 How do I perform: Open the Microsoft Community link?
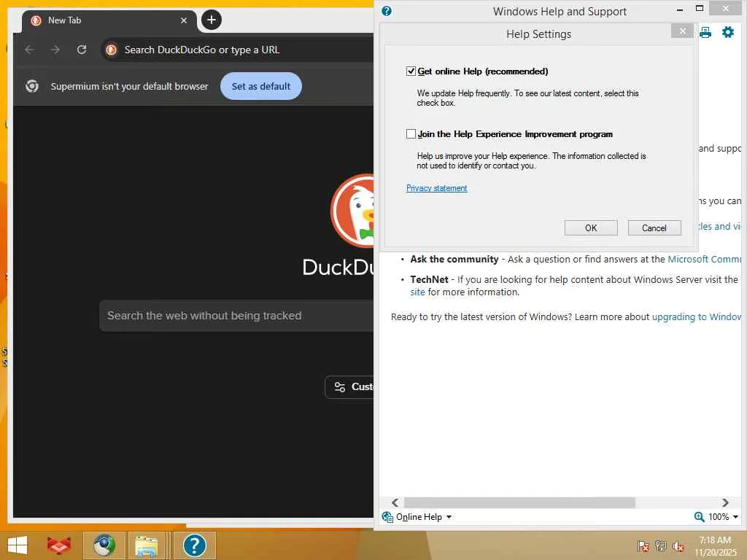704,259
